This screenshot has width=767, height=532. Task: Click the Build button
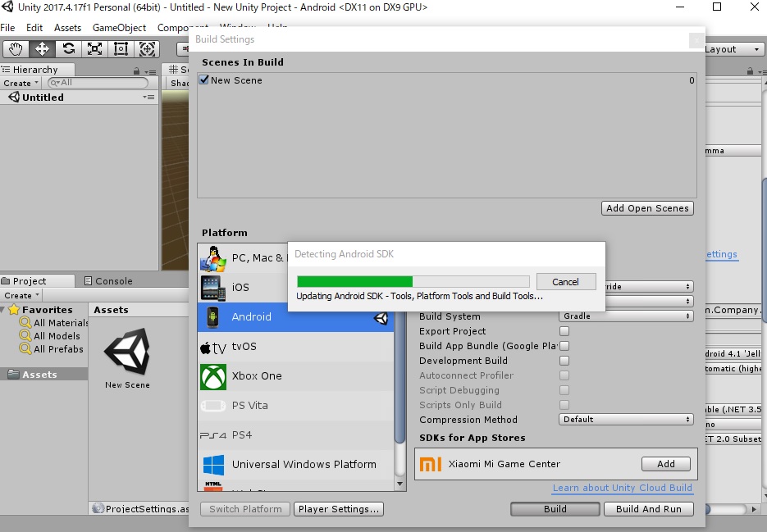coord(555,509)
